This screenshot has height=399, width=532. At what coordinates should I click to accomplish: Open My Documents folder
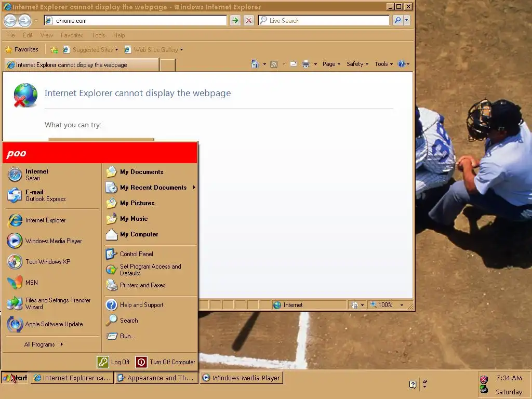click(151, 172)
